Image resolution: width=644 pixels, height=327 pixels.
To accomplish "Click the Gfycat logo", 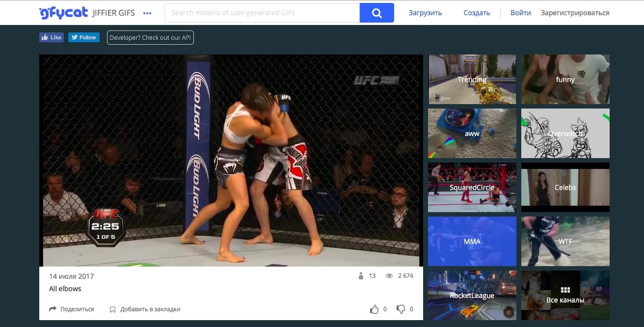I will [x=64, y=12].
